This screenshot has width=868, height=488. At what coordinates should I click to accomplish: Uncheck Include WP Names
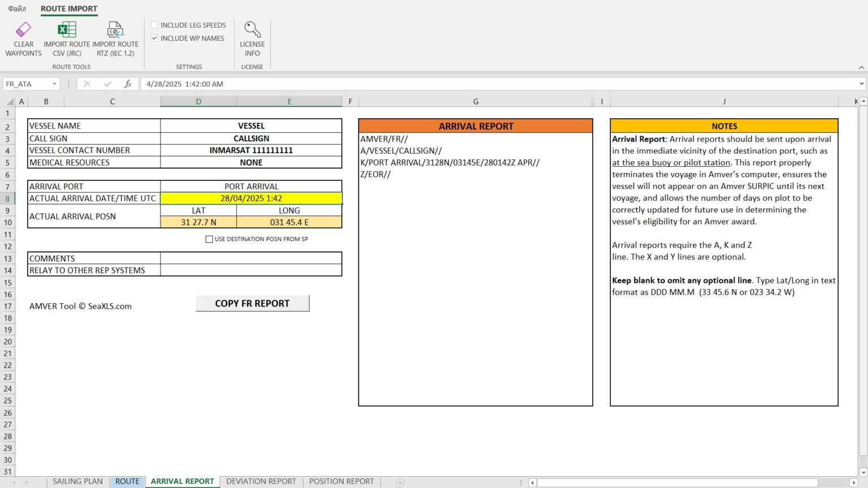(x=154, y=38)
